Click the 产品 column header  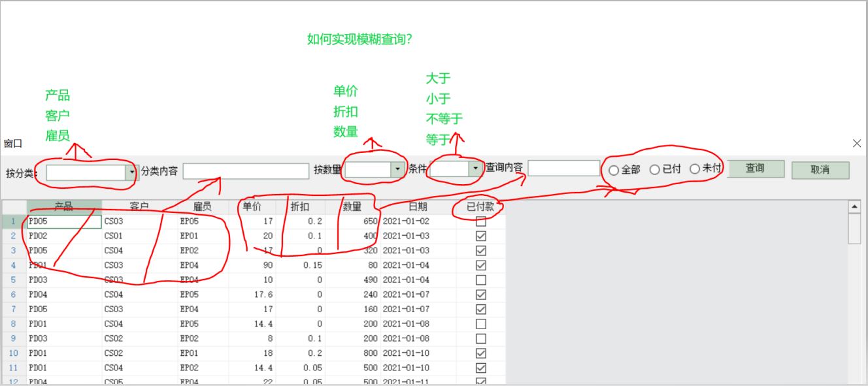coord(64,206)
